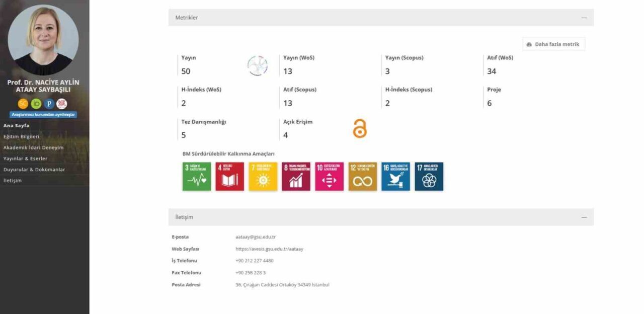The image size is (644, 314).
Task: Open the avesis.gsu.edu.tr/aataay web page link
Action: [269, 249]
